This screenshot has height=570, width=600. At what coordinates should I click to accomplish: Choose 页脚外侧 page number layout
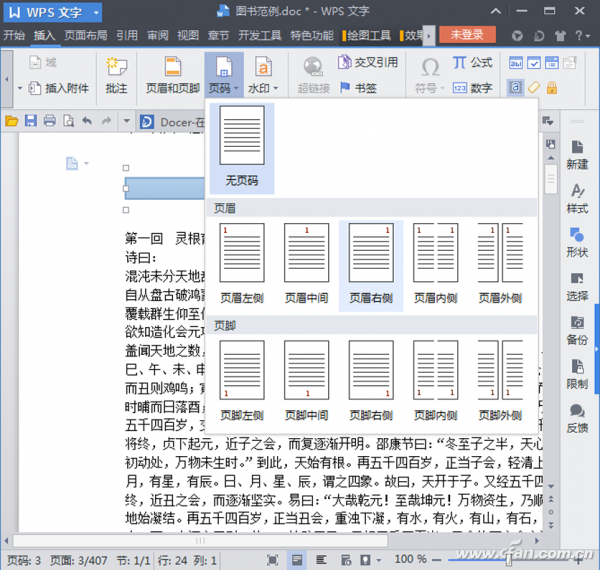click(x=500, y=381)
